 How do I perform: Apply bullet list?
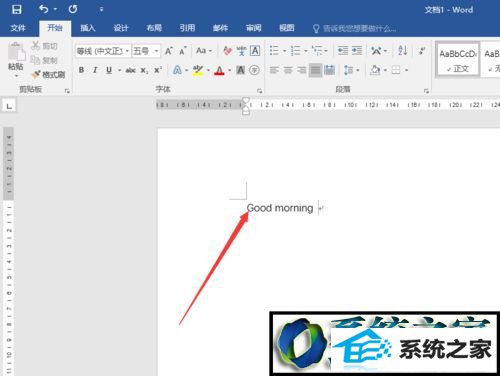tap(274, 51)
